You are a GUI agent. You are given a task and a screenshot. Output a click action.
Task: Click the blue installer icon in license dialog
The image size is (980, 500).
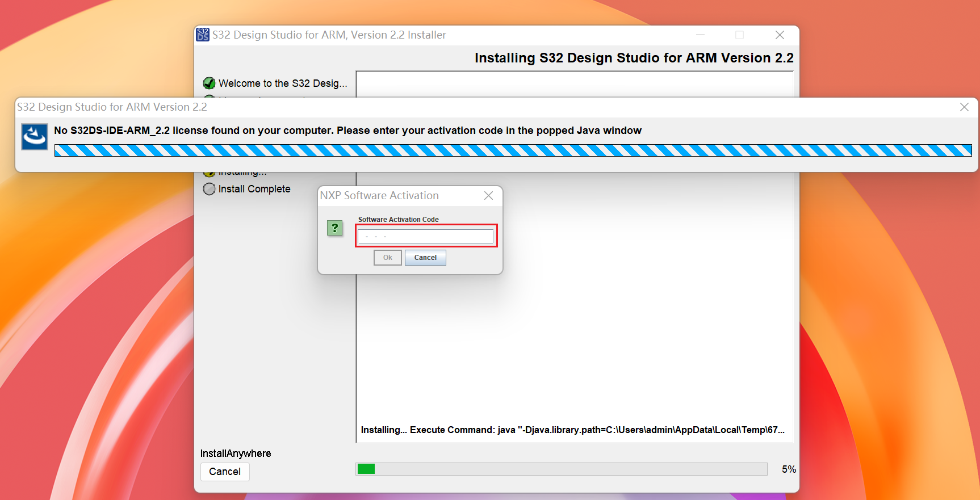(35, 137)
